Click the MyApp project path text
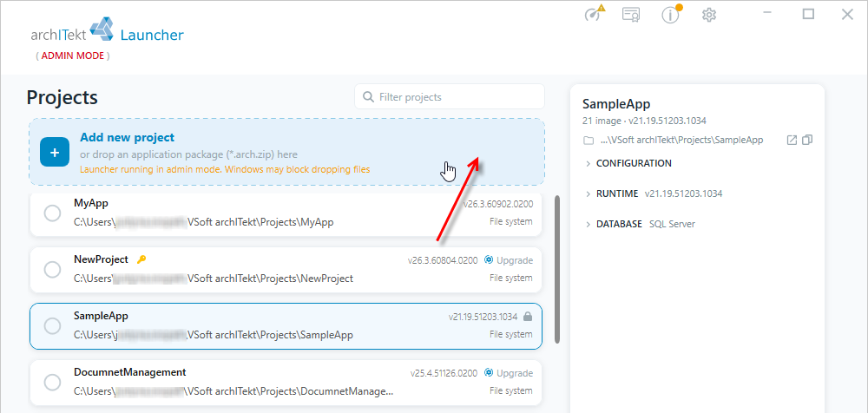 204,222
